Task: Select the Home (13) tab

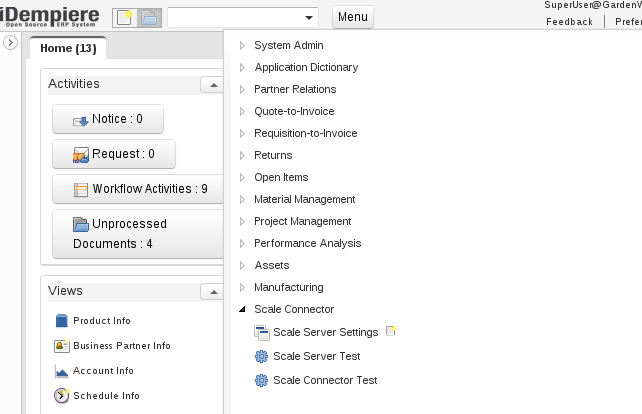Action: 68,48
